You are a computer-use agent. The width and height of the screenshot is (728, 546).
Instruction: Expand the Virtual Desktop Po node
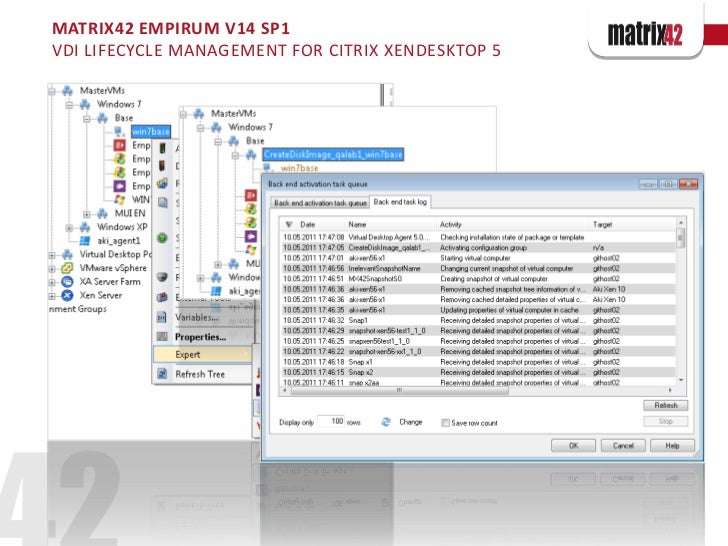click(52, 255)
